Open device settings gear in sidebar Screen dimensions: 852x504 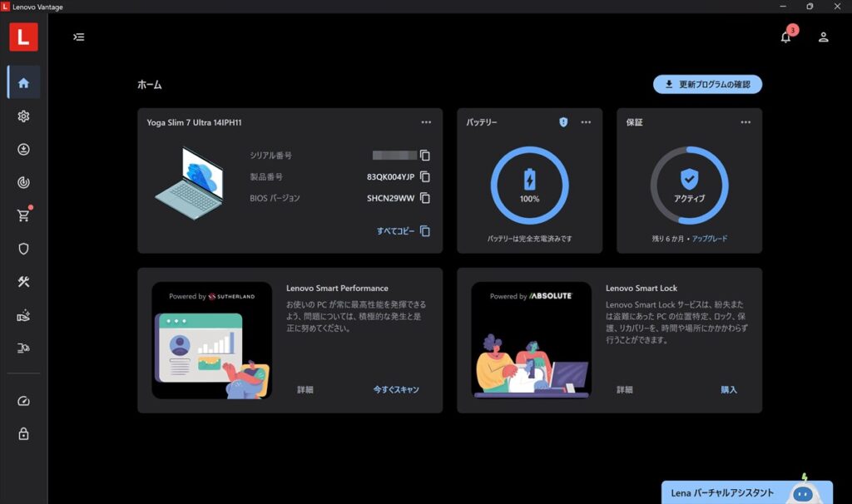pyautogui.click(x=23, y=116)
